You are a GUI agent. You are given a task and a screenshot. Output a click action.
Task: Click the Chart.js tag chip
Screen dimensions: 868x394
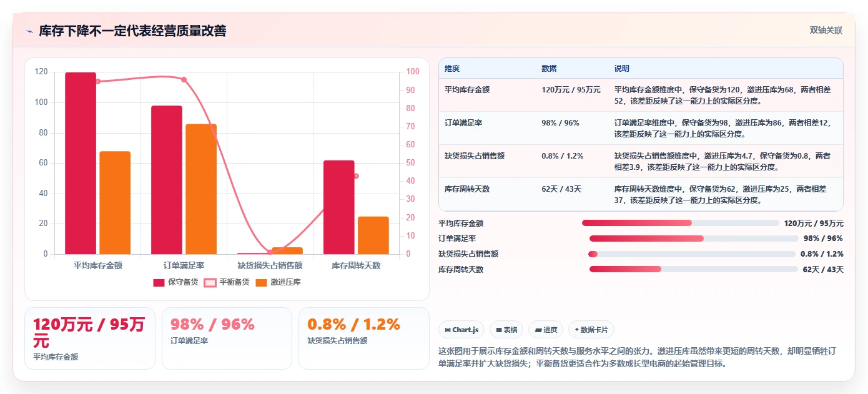click(x=462, y=330)
